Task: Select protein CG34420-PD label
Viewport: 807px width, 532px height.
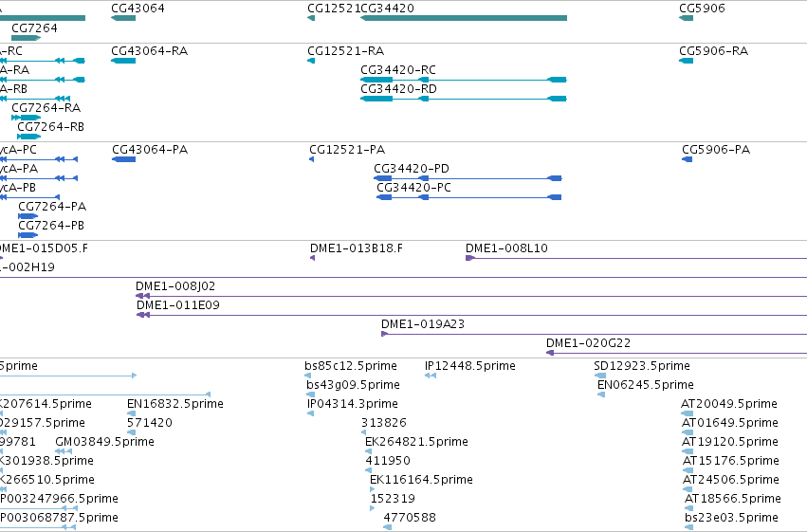Action: tap(412, 169)
